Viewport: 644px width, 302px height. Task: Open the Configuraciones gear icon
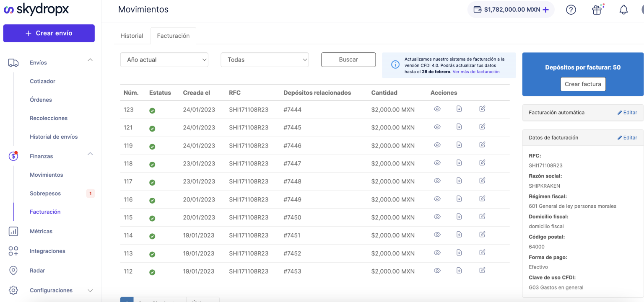13,290
